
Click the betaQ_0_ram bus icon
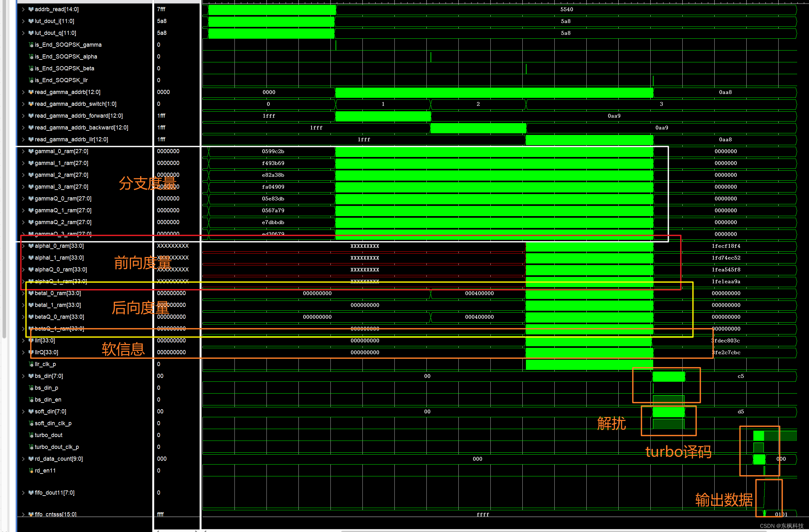31,317
